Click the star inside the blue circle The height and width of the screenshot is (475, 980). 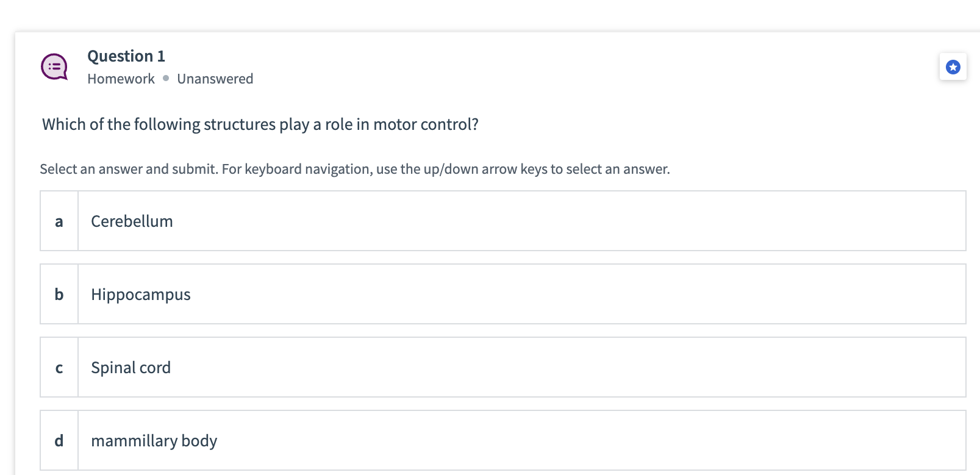pyautogui.click(x=953, y=67)
